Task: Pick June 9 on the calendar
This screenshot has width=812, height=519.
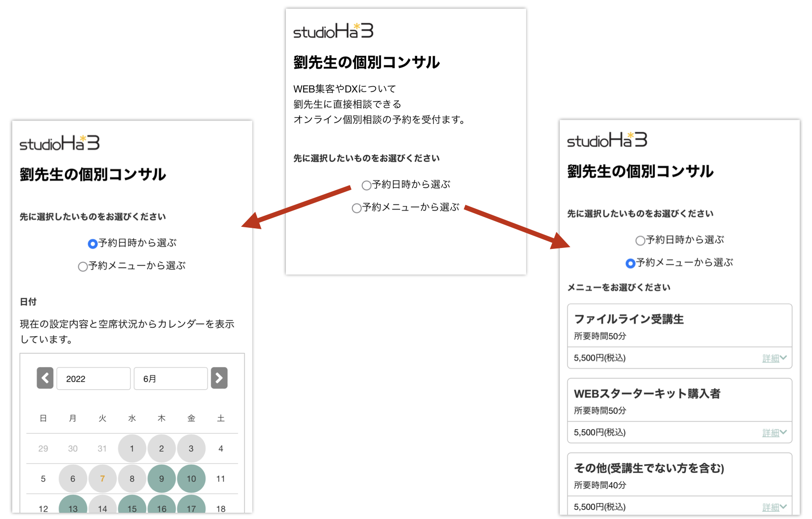Action: click(161, 479)
